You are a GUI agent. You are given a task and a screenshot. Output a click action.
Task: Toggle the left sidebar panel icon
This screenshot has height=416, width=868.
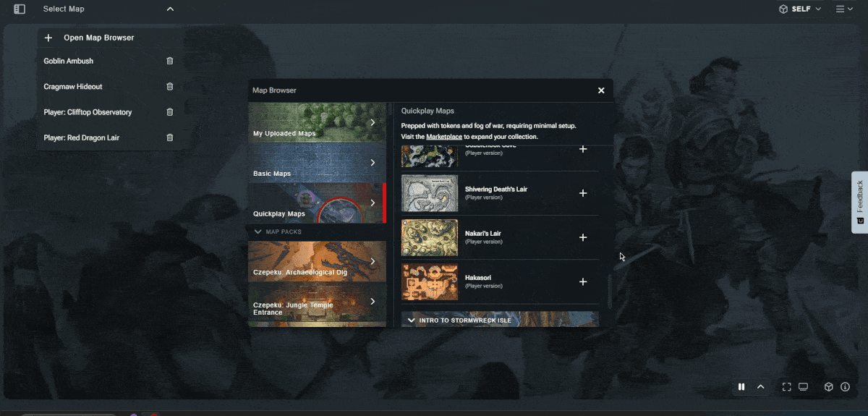point(20,9)
